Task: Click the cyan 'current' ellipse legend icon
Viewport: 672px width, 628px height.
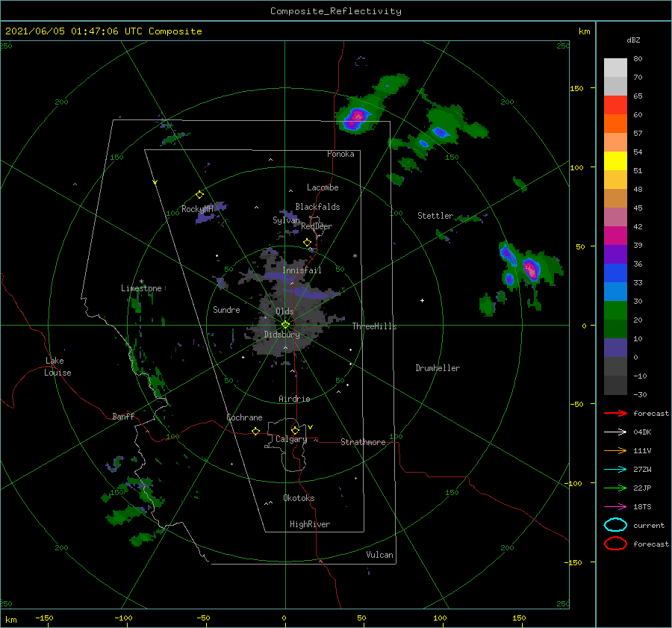Action: [x=615, y=525]
